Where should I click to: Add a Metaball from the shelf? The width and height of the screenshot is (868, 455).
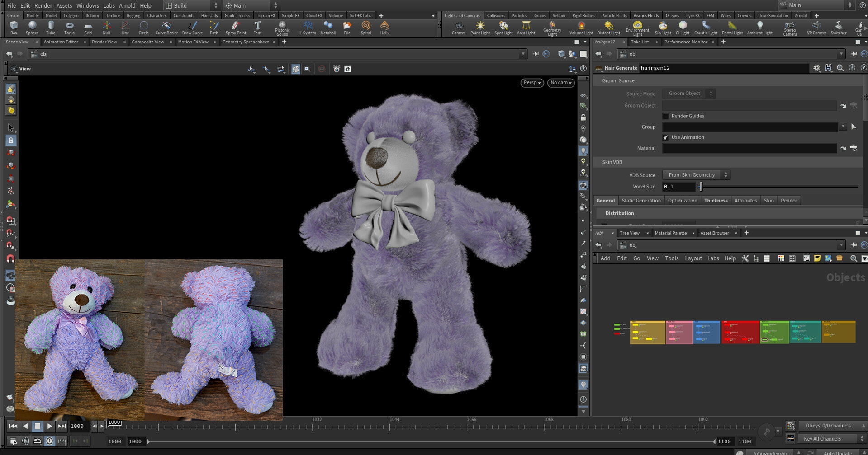(x=328, y=28)
